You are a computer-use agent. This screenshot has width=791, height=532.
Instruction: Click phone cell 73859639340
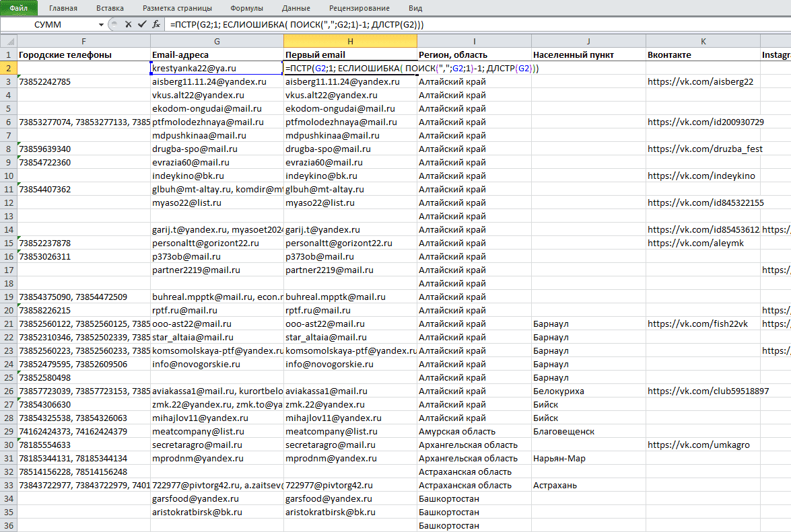coord(83,149)
